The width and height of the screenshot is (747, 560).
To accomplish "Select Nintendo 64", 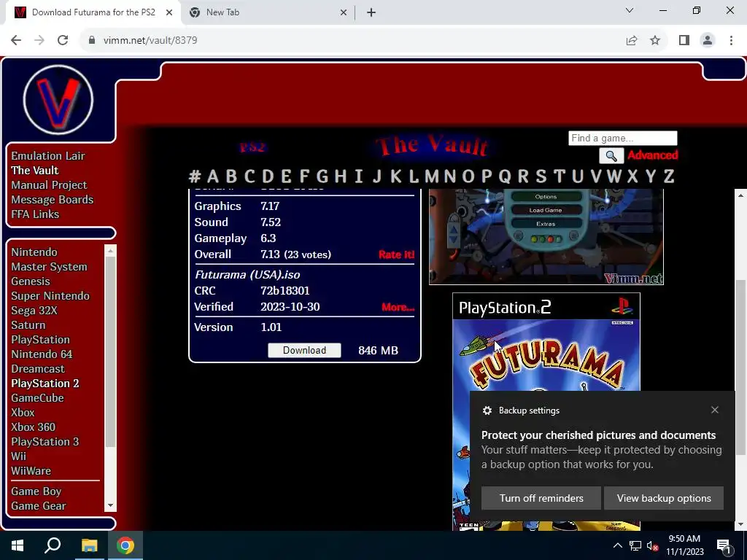I will pyautogui.click(x=42, y=354).
